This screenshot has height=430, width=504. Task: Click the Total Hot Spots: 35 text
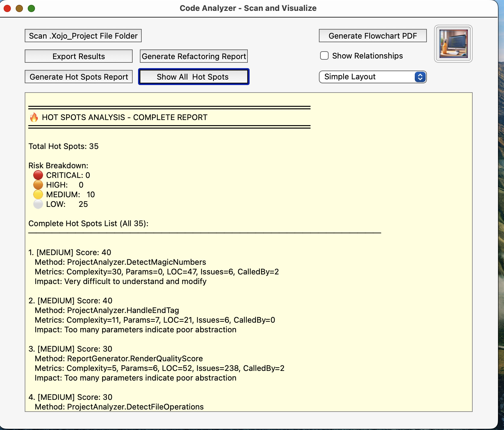point(64,146)
